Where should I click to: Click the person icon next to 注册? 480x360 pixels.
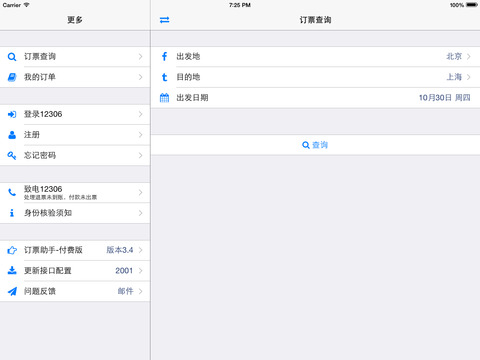12,135
